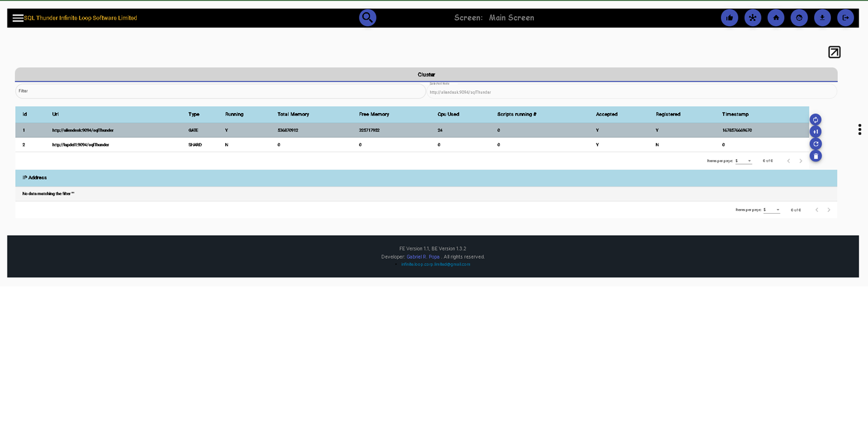Click the Free Memory column header
Viewport: 868px width, 435px height.
(374, 114)
